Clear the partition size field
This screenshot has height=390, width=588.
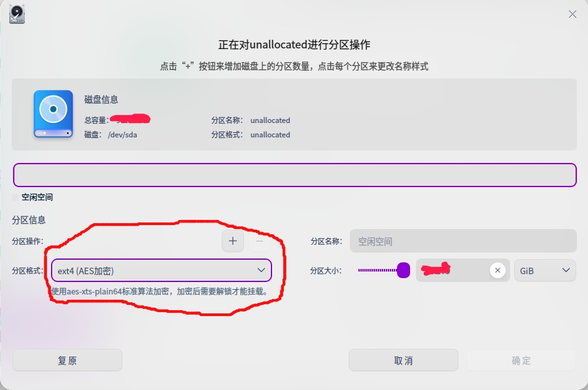pyautogui.click(x=498, y=270)
